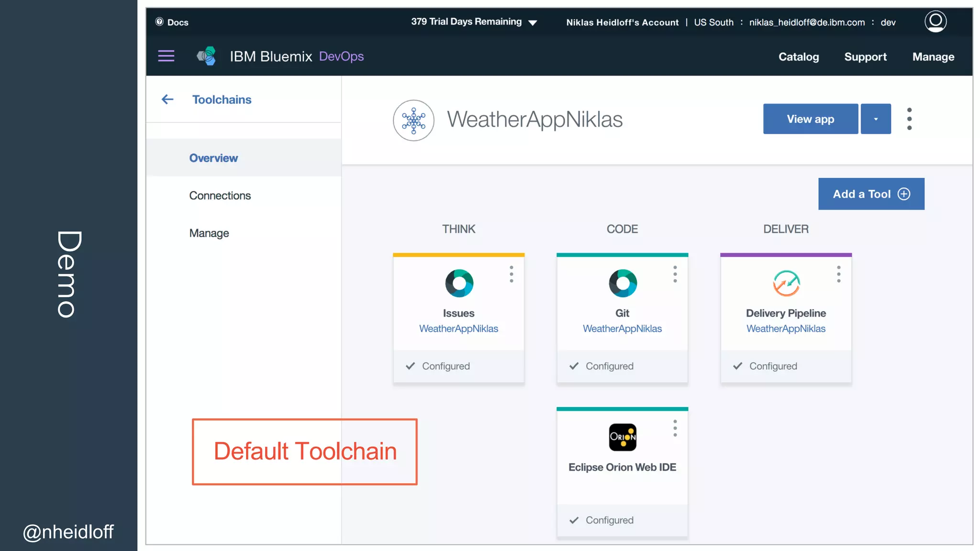The height and width of the screenshot is (551, 980).
Task: Expand the View app dropdown arrow
Action: tap(876, 119)
